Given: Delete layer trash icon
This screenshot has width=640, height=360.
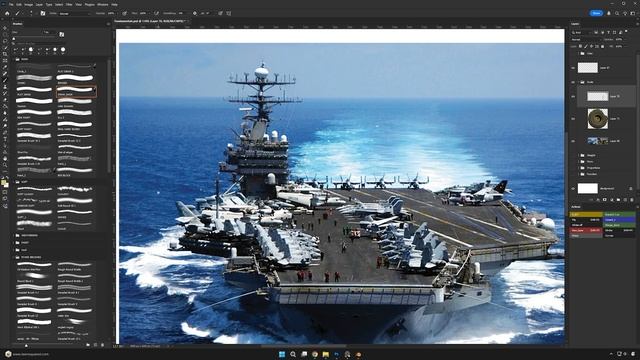Looking at the screenshot, I should [x=631, y=200].
